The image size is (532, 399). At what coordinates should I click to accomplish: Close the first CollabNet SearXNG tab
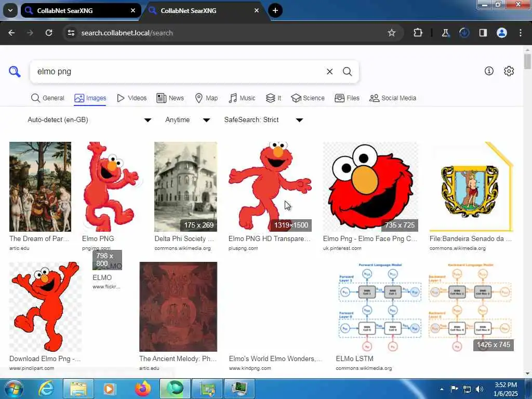tap(133, 10)
